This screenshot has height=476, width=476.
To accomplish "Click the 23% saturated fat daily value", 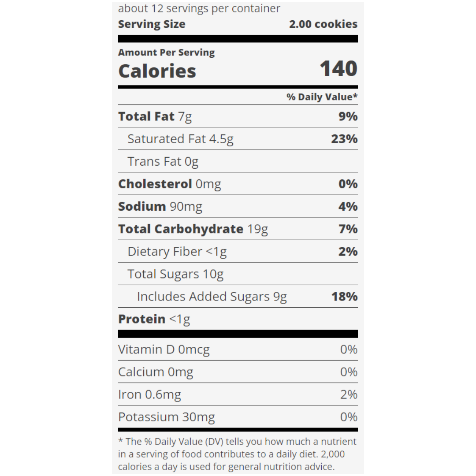I will (344, 139).
